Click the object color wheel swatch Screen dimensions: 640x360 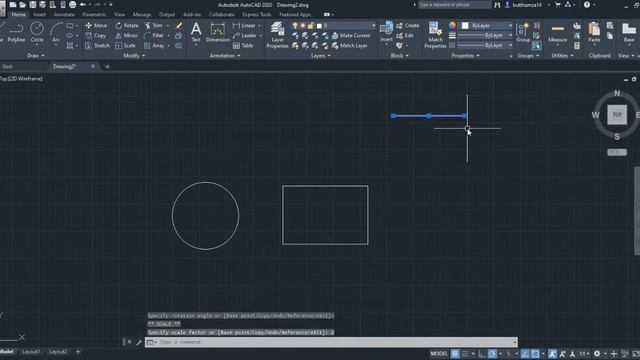pyautogui.click(x=452, y=25)
